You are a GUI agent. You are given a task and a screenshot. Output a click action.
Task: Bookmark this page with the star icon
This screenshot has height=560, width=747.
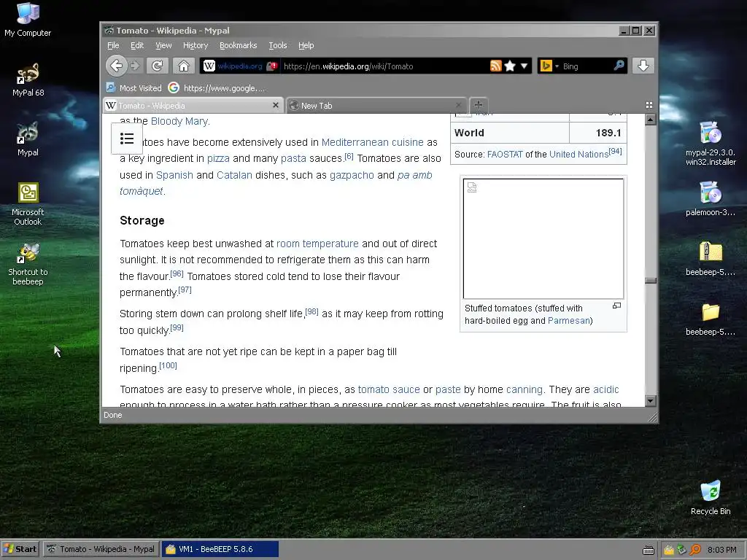pos(510,66)
